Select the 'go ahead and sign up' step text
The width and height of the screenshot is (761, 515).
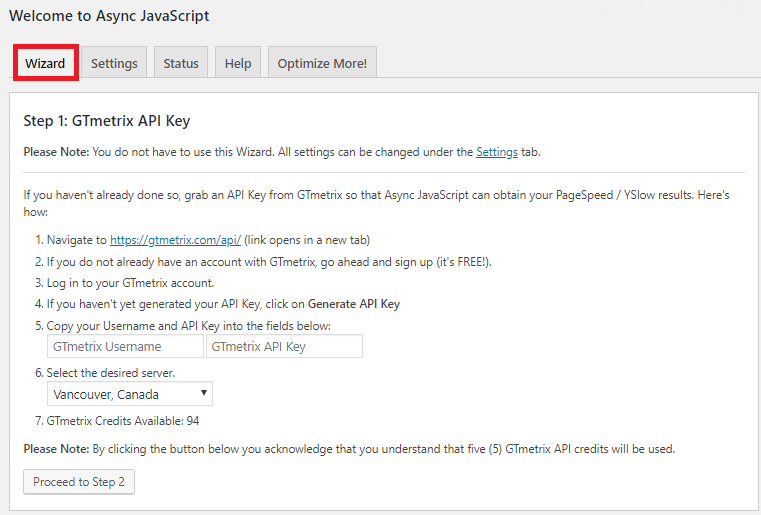click(269, 262)
